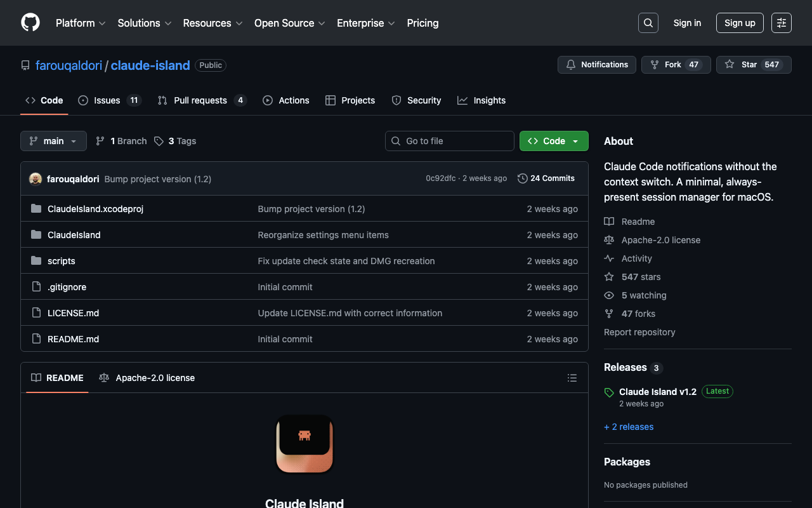
Task: Expand the main branch dropdown
Action: point(53,141)
